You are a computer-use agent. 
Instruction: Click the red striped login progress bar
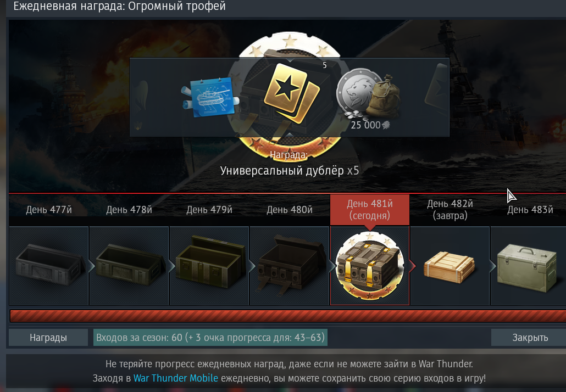coord(288,316)
